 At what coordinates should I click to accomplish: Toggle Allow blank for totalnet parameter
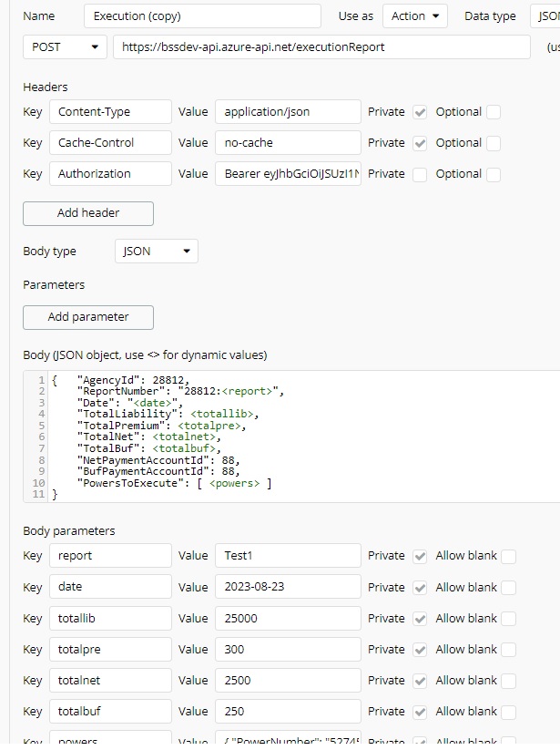click(x=508, y=681)
